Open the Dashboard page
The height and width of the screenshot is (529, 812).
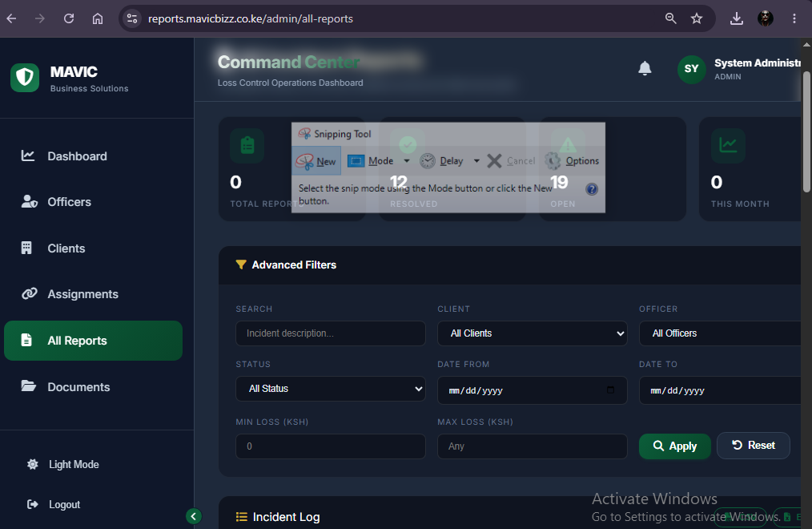pos(93,156)
